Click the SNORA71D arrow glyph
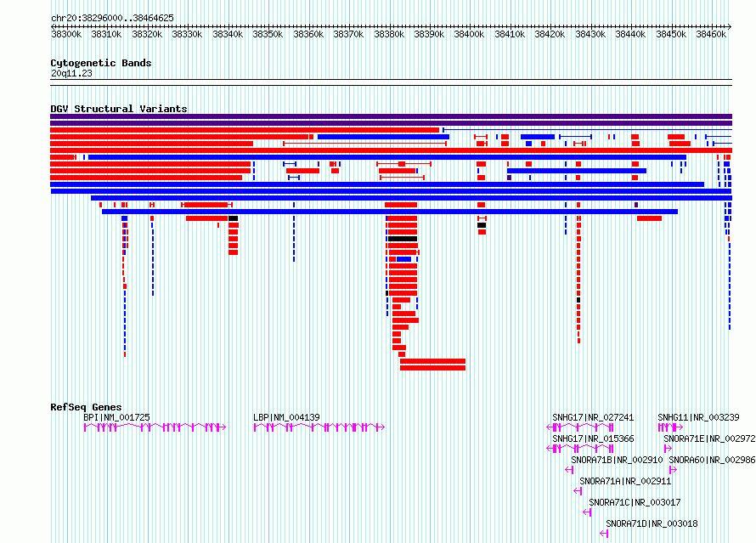Viewport: 756px width, 543px height. click(x=604, y=534)
